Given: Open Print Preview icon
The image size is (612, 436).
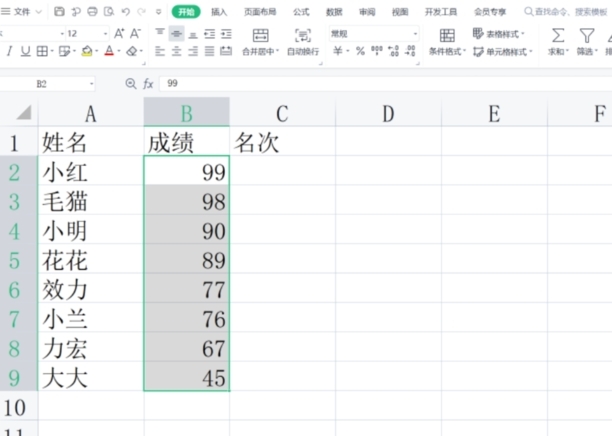Looking at the screenshot, I should click(109, 12).
